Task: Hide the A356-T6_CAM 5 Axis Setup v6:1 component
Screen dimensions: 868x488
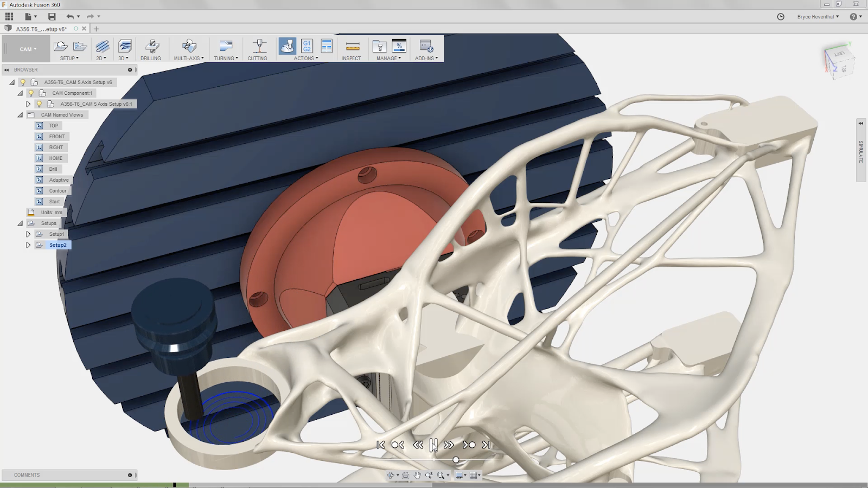Action: (x=39, y=104)
